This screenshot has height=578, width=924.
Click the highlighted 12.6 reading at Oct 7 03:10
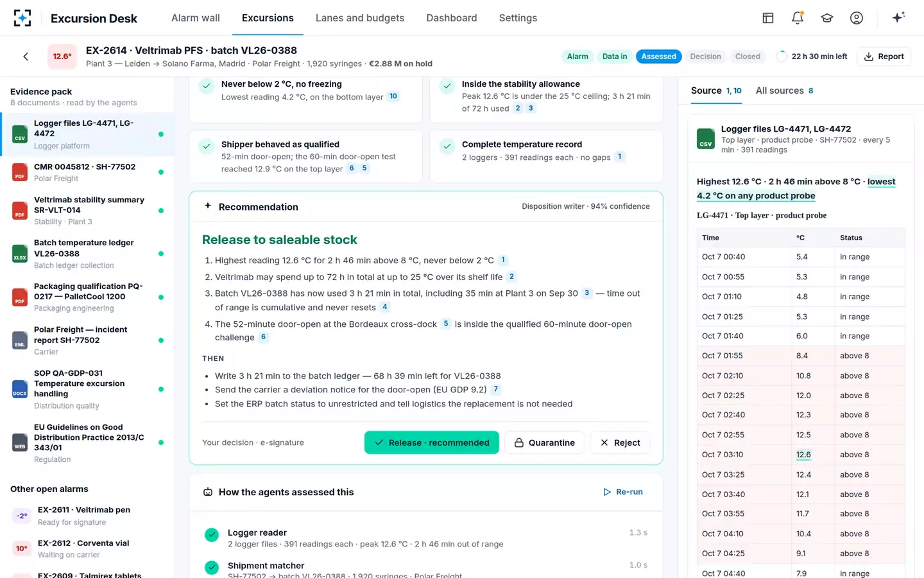803,455
